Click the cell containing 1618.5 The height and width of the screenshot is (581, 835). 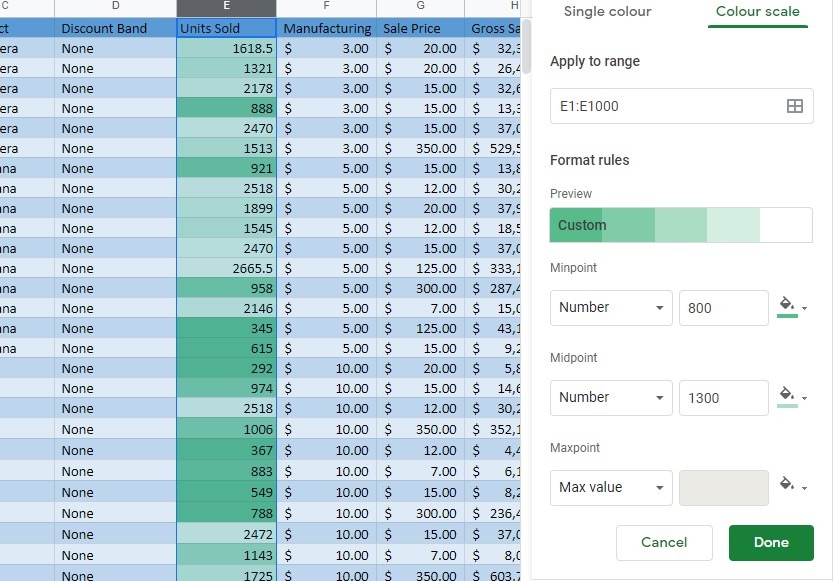click(x=225, y=47)
